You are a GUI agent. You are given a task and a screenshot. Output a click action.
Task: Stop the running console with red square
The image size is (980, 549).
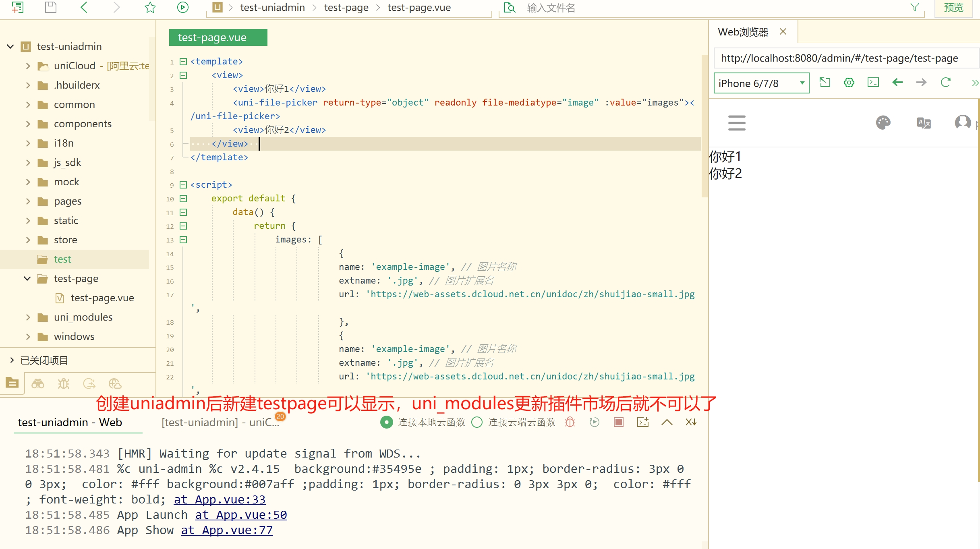[x=618, y=422]
